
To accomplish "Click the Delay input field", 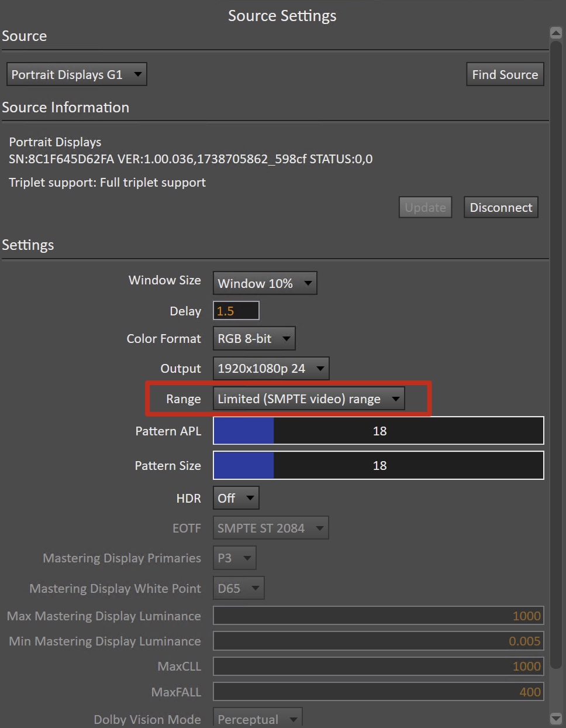I will 236,311.
